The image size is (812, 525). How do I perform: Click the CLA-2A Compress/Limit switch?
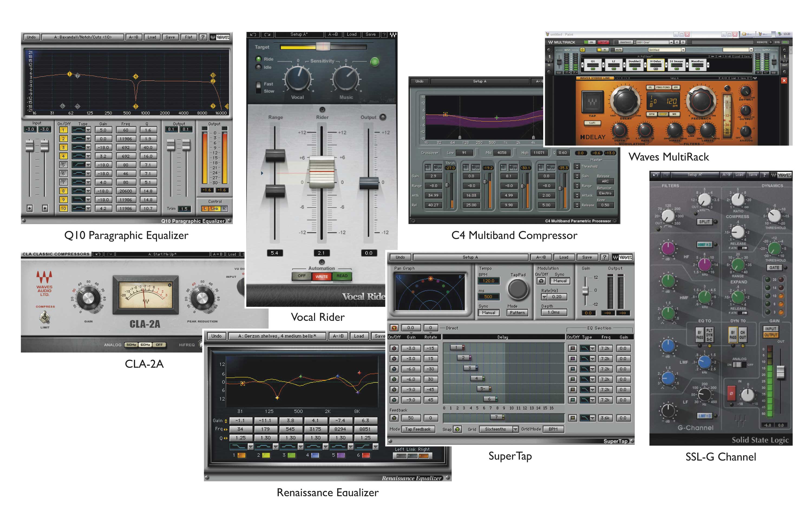[45, 317]
